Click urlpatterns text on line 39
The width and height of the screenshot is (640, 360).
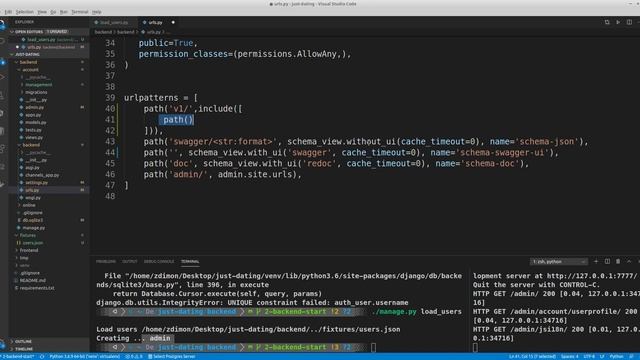[x=151, y=98]
